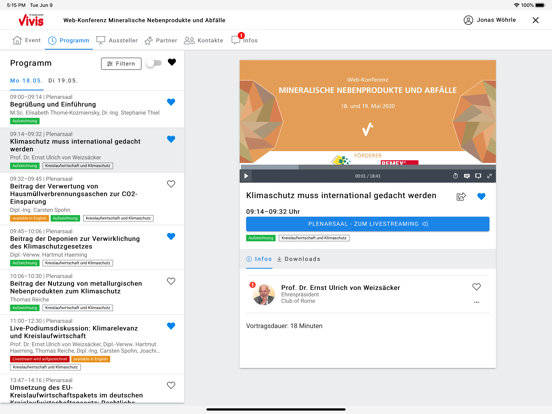Open speaker photo of Prof. Weizsäcker
Screen dimensions: 552x414
[x=264, y=294]
